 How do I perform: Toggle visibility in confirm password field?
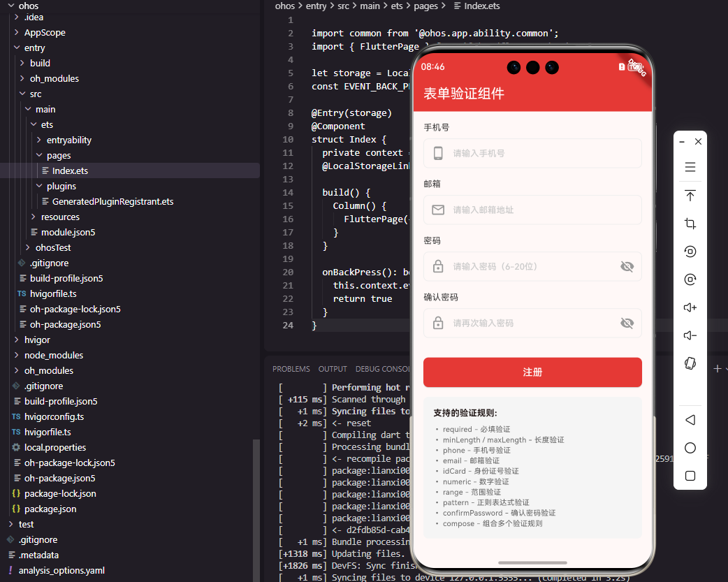[x=627, y=323]
